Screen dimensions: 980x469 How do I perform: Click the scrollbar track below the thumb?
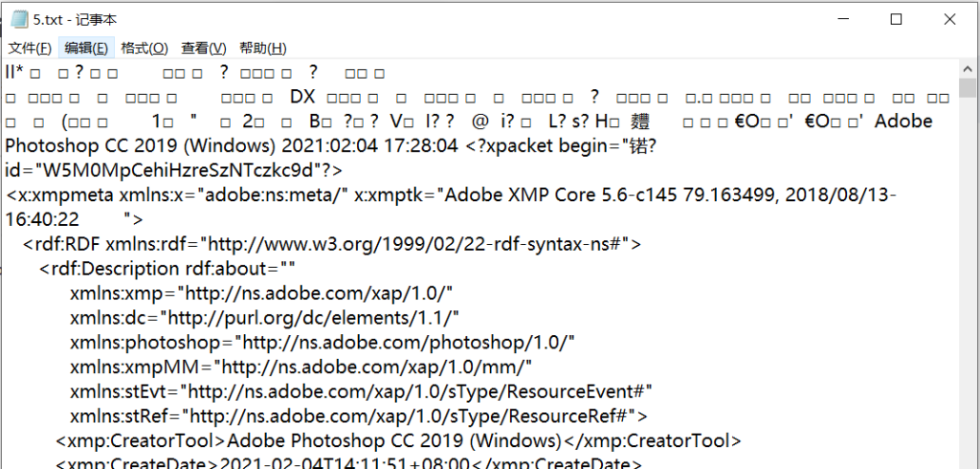[969, 287]
